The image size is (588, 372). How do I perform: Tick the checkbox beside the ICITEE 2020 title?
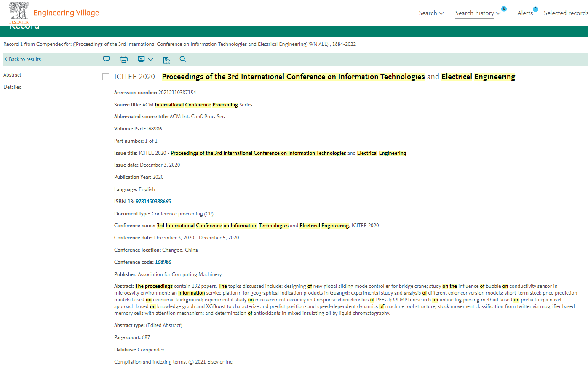(106, 77)
